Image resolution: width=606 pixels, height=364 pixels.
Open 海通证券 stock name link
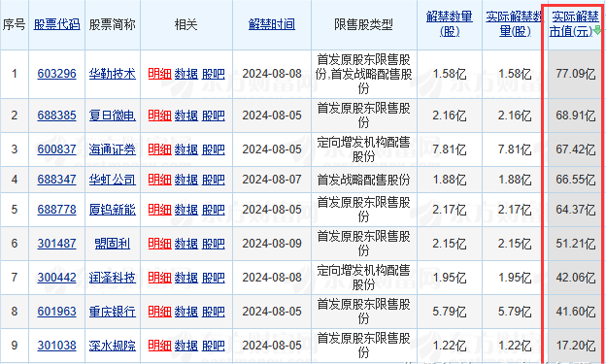pos(113,149)
